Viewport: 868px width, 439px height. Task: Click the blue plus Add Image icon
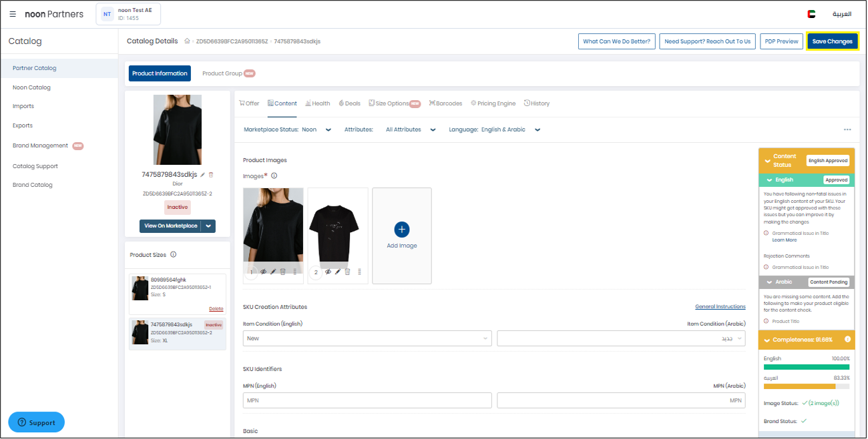point(401,230)
